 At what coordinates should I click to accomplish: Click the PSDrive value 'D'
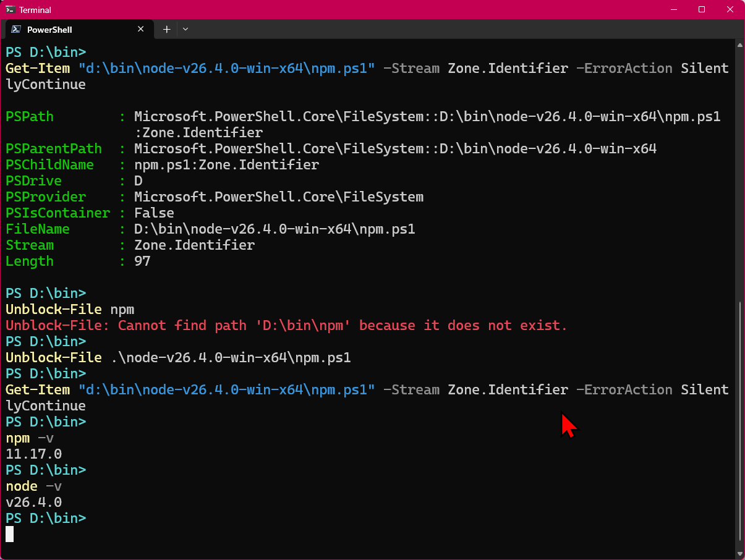[x=138, y=181]
